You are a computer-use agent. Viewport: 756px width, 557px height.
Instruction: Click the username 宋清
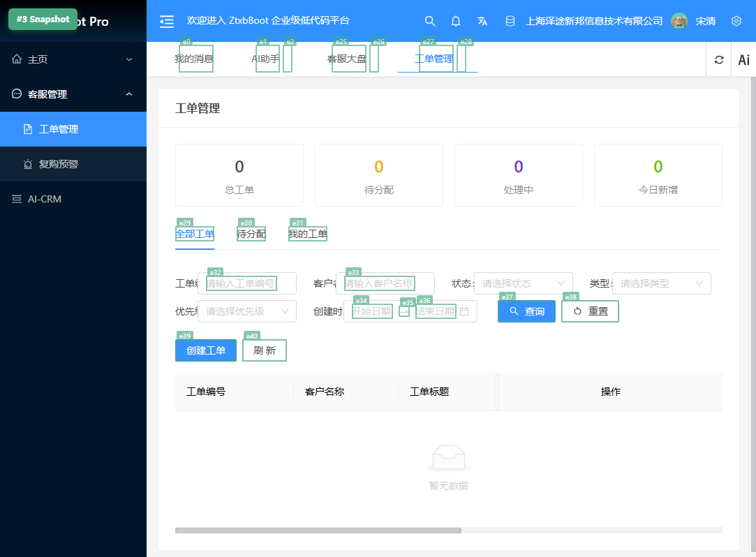point(705,21)
